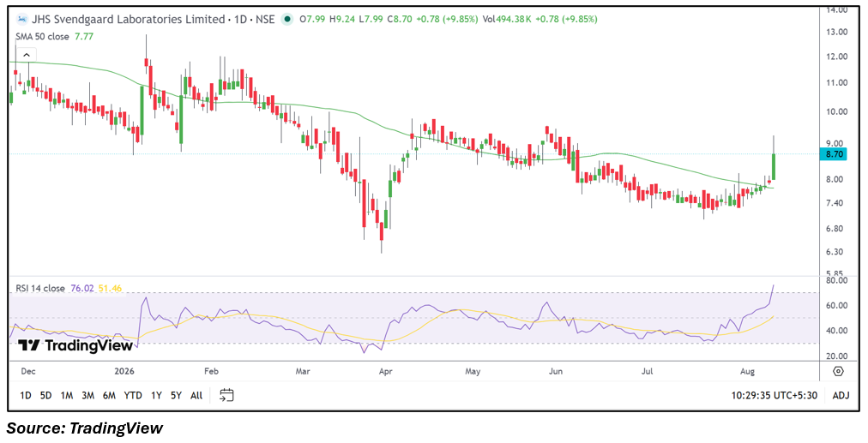Click the RSI value 76.02
The image size is (868, 443).
click(x=82, y=288)
